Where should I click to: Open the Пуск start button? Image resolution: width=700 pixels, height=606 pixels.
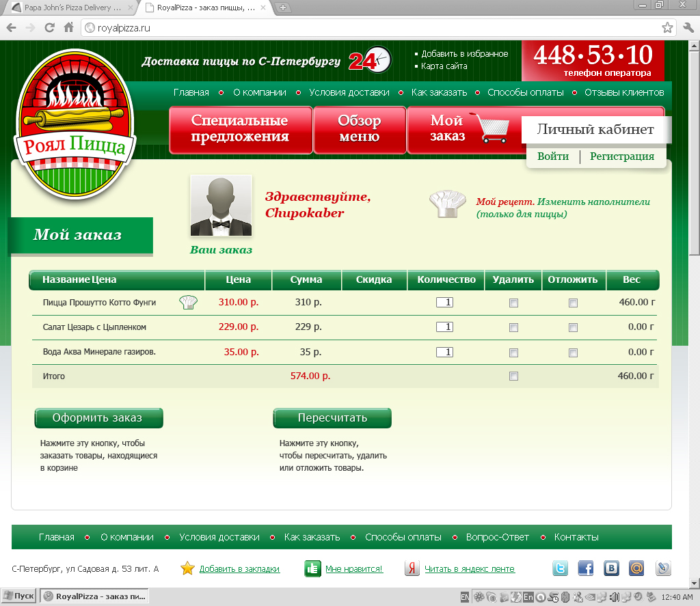point(18,596)
